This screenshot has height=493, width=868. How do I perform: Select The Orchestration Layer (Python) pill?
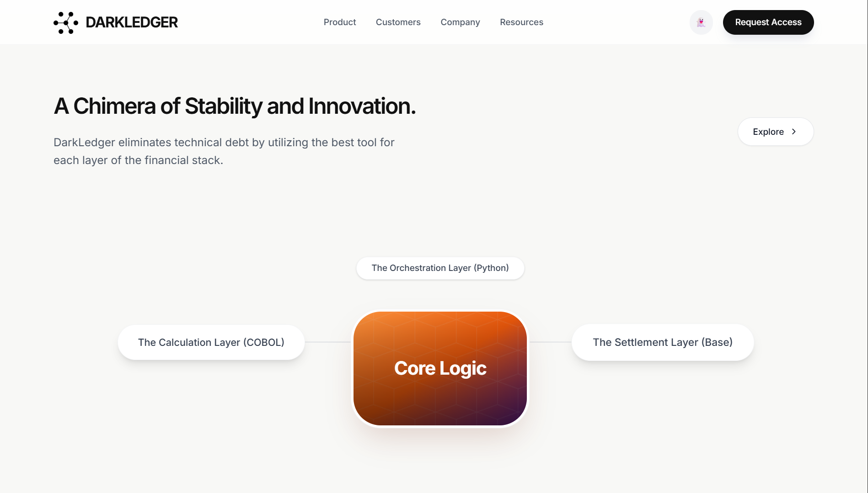(x=440, y=268)
